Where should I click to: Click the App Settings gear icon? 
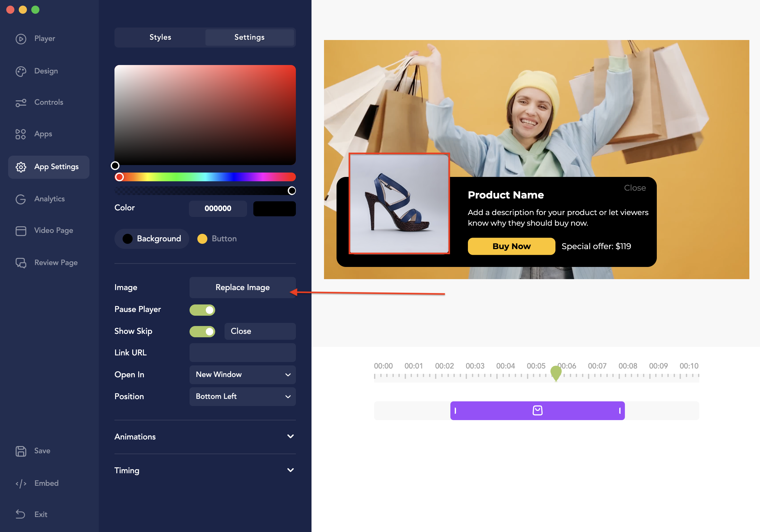(21, 167)
